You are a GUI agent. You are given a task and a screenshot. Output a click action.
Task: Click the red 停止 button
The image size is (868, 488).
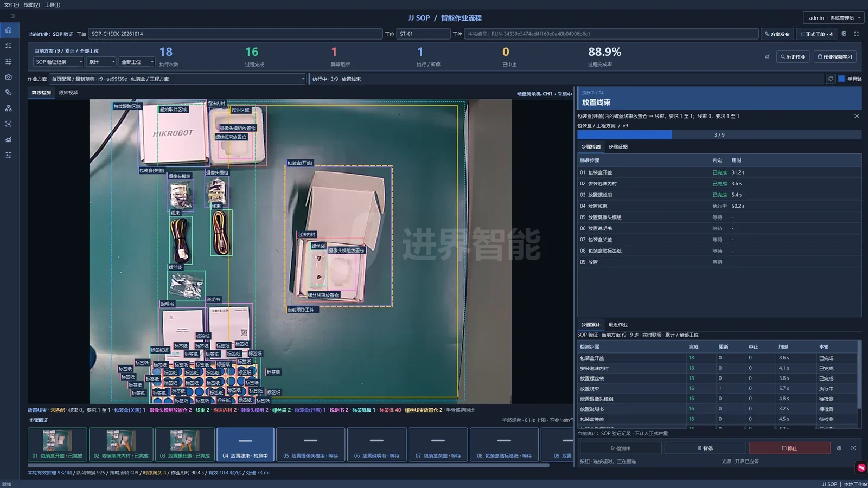(x=789, y=448)
